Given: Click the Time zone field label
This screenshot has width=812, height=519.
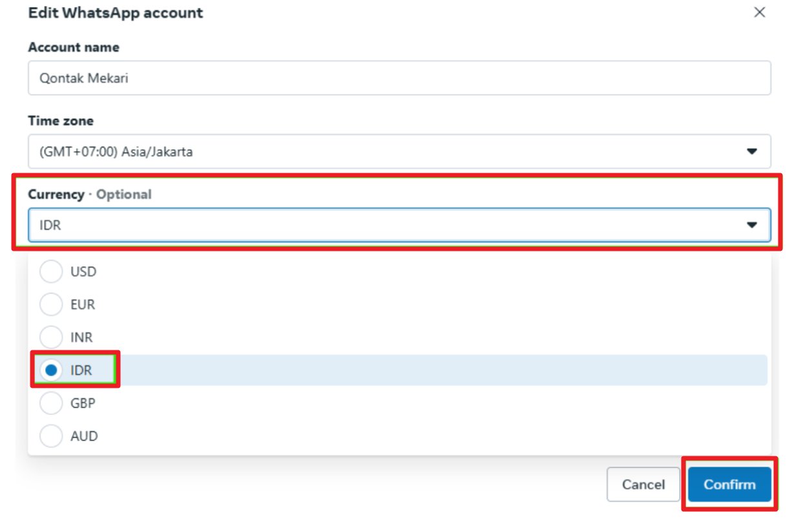Looking at the screenshot, I should (x=61, y=121).
